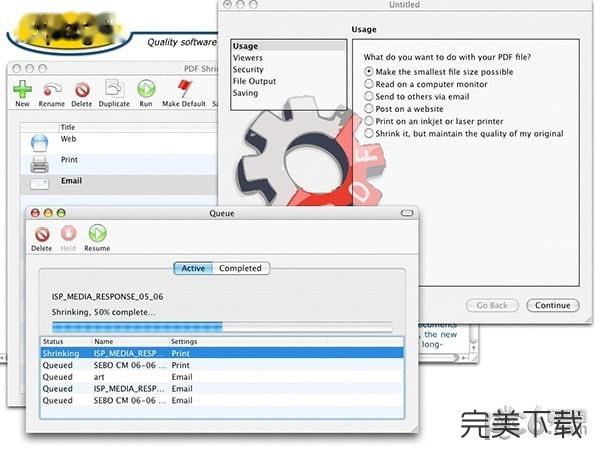The width and height of the screenshot is (600, 452).
Task: Click the Hold icon in Queue toolbar
Action: tap(68, 233)
